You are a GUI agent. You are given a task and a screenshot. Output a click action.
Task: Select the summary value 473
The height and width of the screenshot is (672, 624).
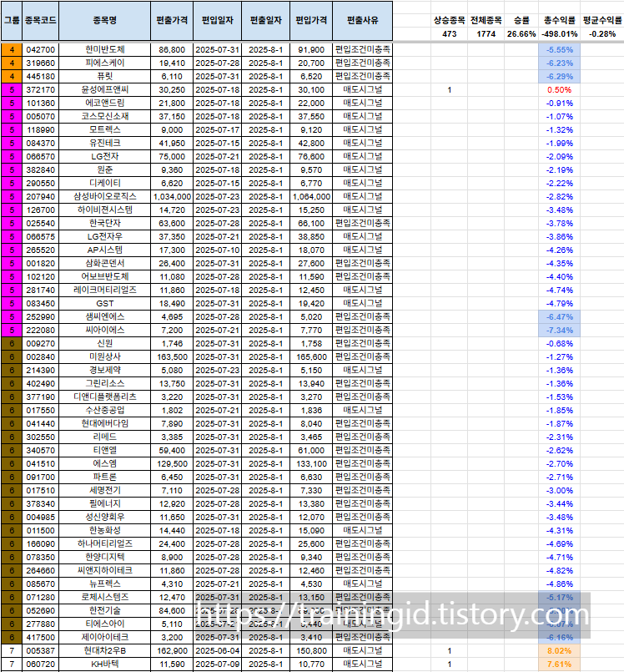coord(449,34)
